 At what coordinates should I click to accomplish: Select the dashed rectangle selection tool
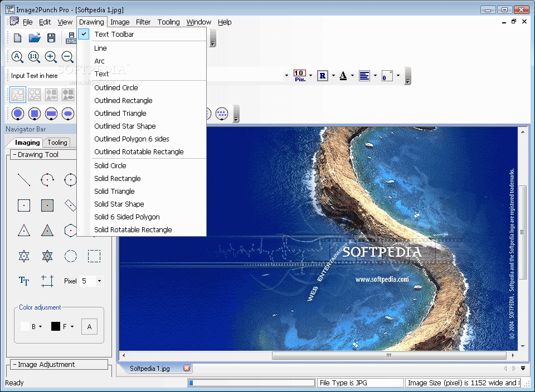pyautogui.click(x=94, y=256)
